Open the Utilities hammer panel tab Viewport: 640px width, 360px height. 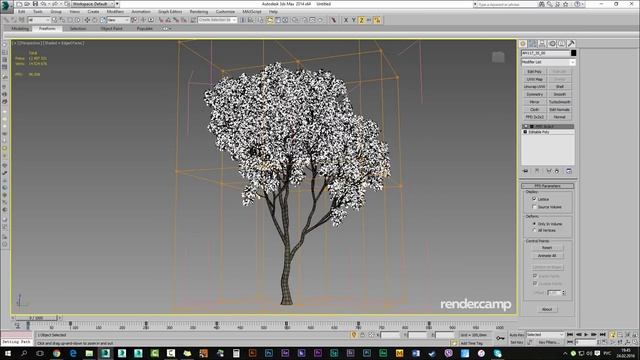pyautogui.click(x=571, y=44)
